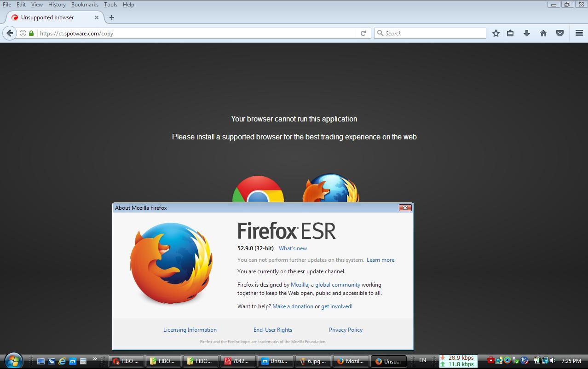Open Calculator from quick launch
This screenshot has width=588, height=369.
tap(83, 361)
